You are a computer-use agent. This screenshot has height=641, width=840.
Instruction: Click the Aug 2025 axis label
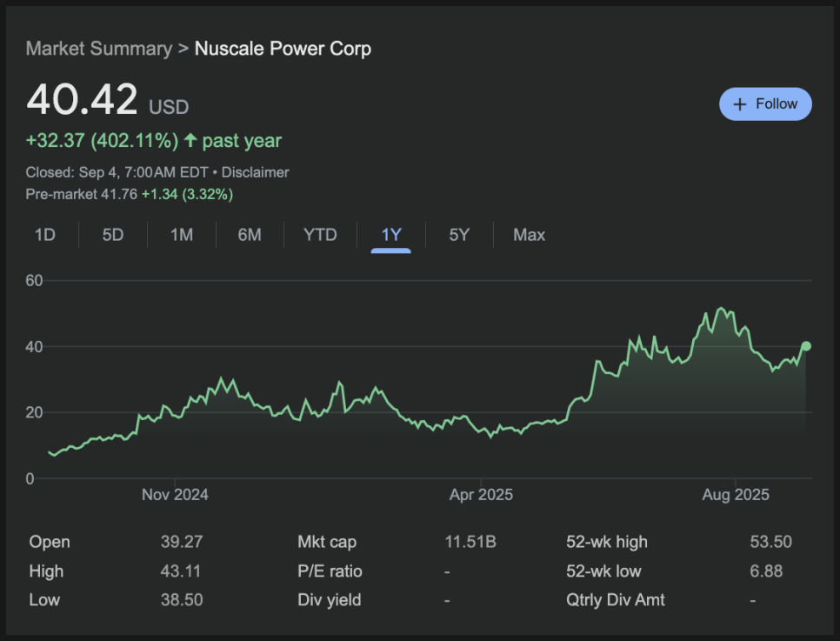pyautogui.click(x=736, y=495)
